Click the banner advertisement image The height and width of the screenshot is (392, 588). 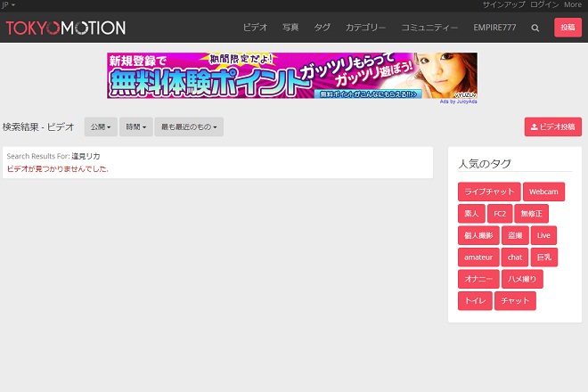[x=292, y=76]
